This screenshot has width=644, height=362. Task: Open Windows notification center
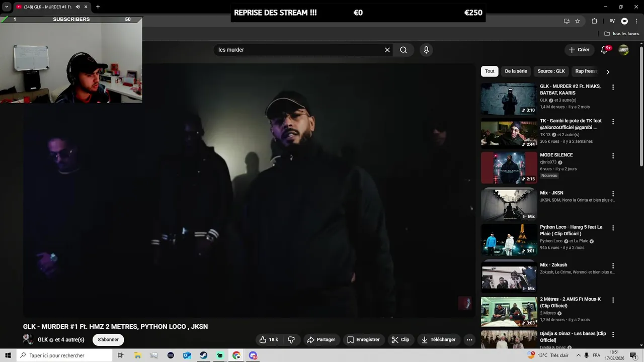point(633,355)
